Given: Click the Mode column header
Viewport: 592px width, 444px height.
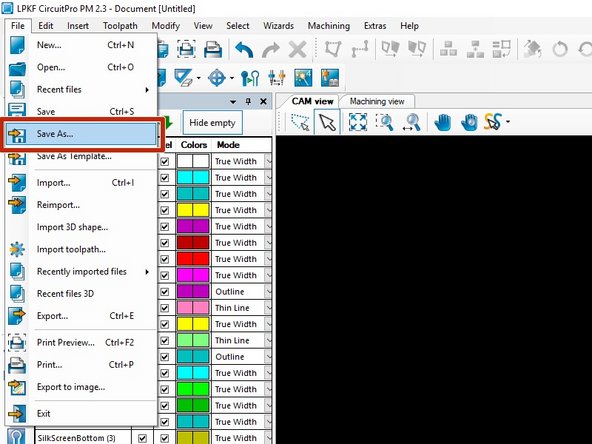Looking at the screenshot, I should 228,145.
